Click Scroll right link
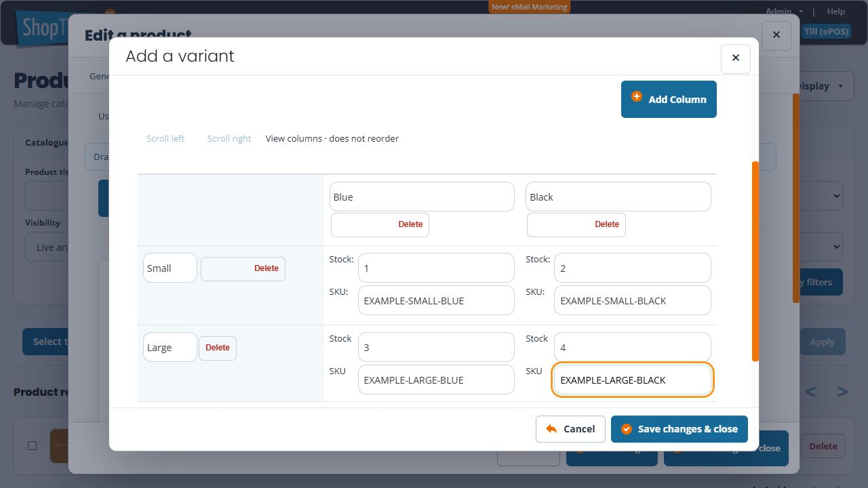Screen dimensions: 868x488 point(229,138)
